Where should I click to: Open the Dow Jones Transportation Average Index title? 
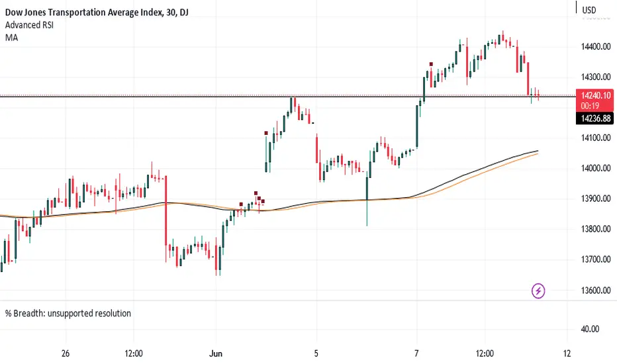click(x=97, y=12)
